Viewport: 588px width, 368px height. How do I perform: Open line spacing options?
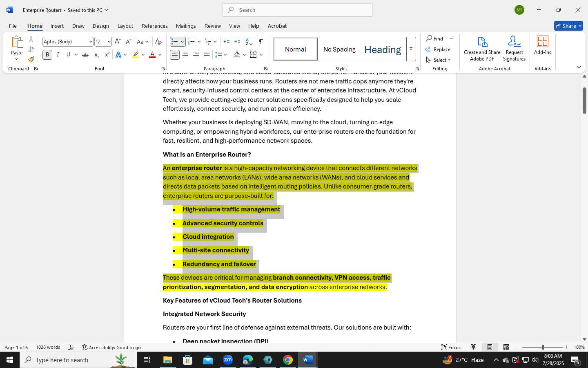(x=221, y=55)
